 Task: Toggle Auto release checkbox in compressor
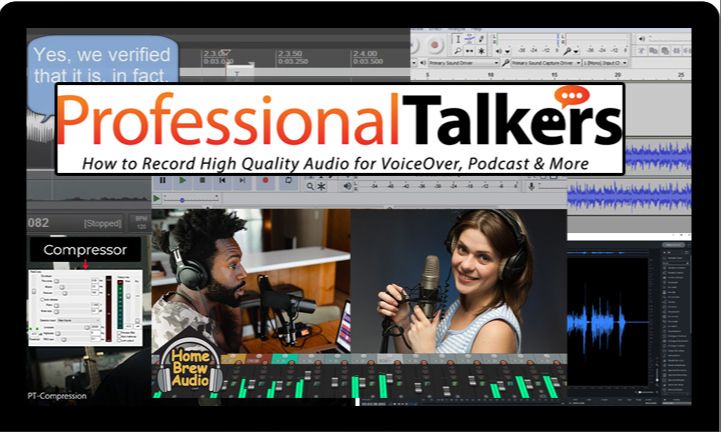[x=42, y=300]
